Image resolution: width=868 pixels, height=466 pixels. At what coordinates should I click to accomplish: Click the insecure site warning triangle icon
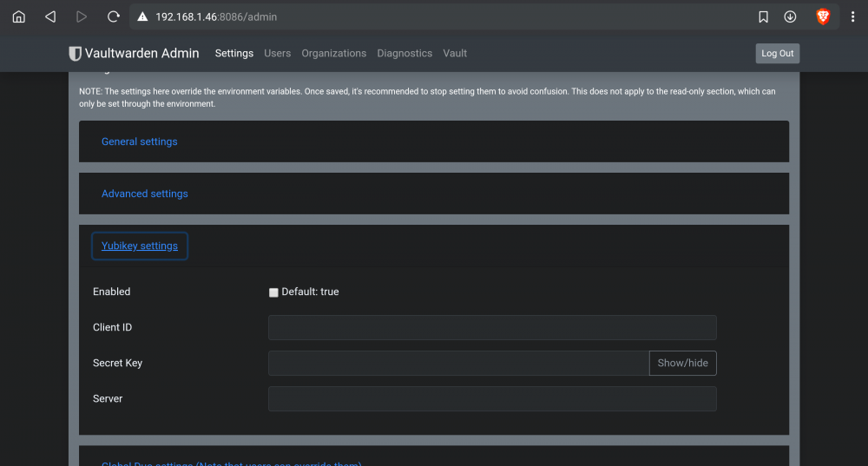point(143,16)
